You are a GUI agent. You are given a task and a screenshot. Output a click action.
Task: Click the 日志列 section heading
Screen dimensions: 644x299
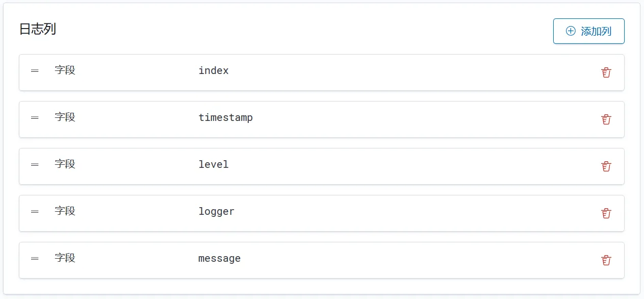pyautogui.click(x=38, y=29)
